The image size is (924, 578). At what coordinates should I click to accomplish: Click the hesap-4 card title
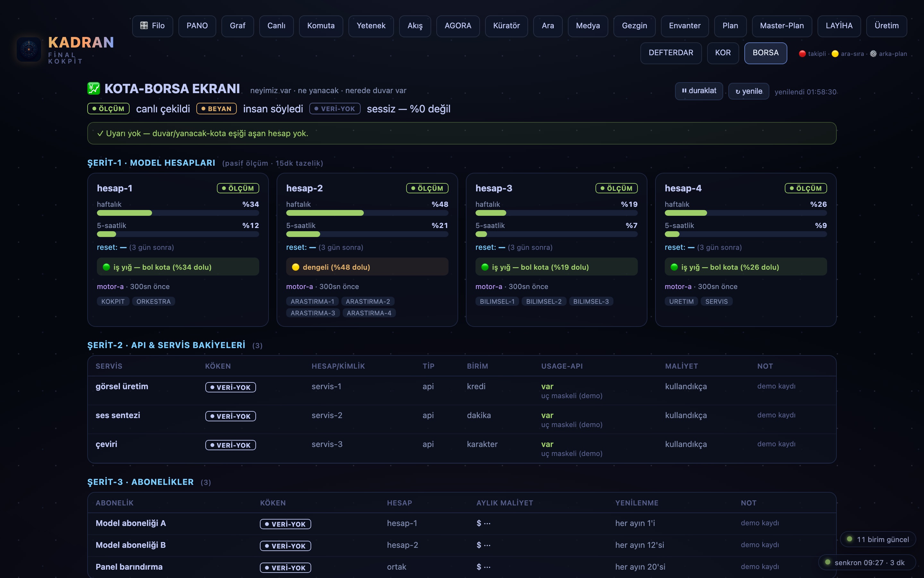coord(683,188)
